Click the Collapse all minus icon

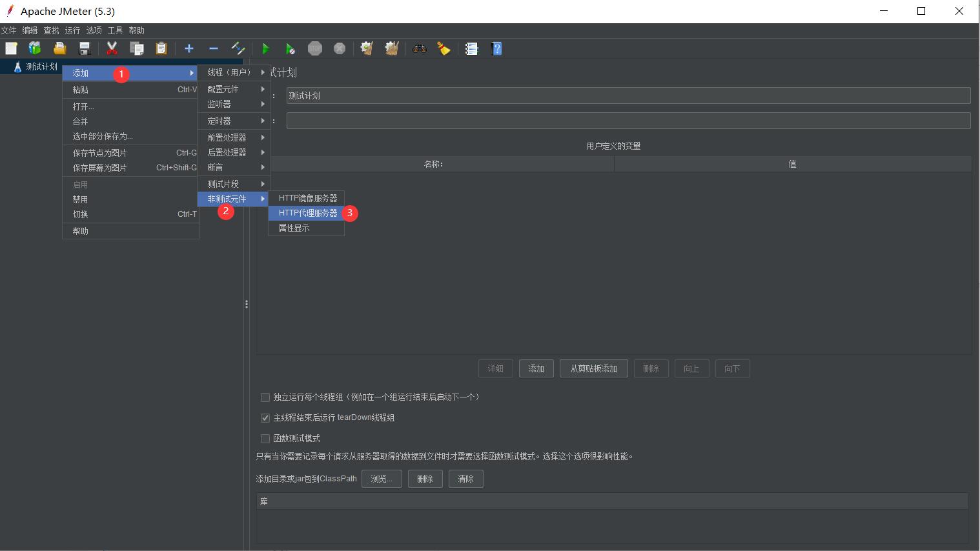point(214,48)
